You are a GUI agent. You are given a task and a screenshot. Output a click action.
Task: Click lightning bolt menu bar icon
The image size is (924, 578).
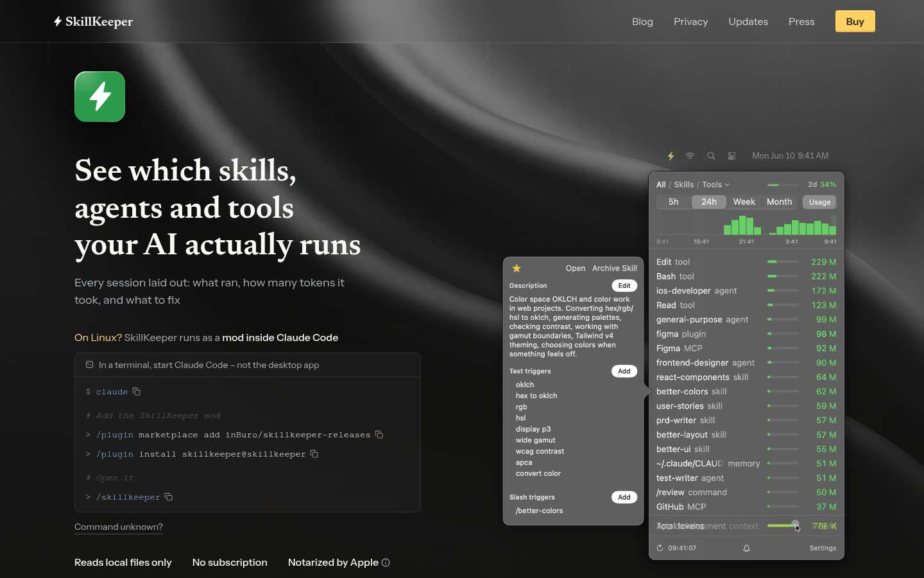671,156
